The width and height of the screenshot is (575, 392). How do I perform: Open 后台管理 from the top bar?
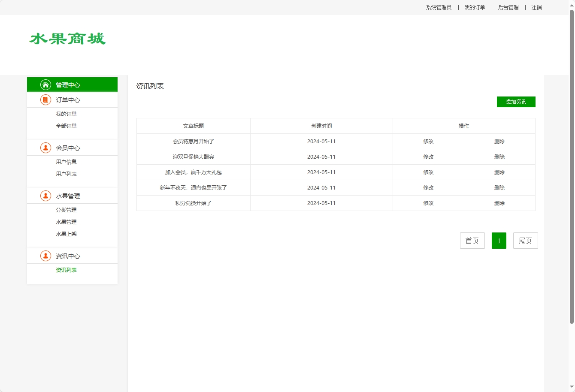(x=508, y=7)
